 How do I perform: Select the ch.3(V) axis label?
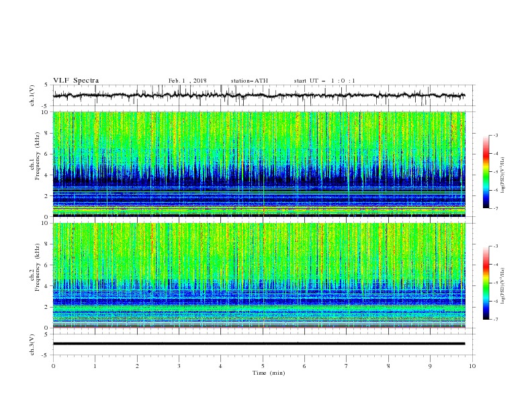point(32,345)
